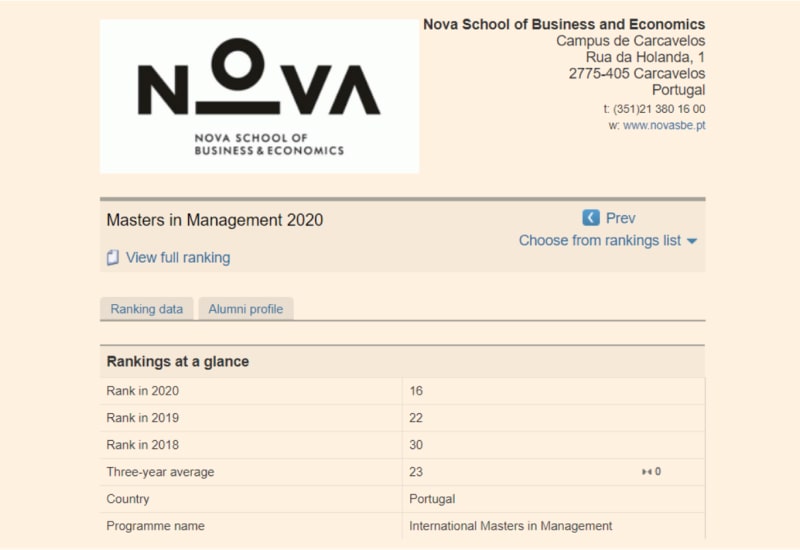This screenshot has height=550, width=800.
Task: Expand the Choose from rankings list dropdown
Action: point(608,240)
